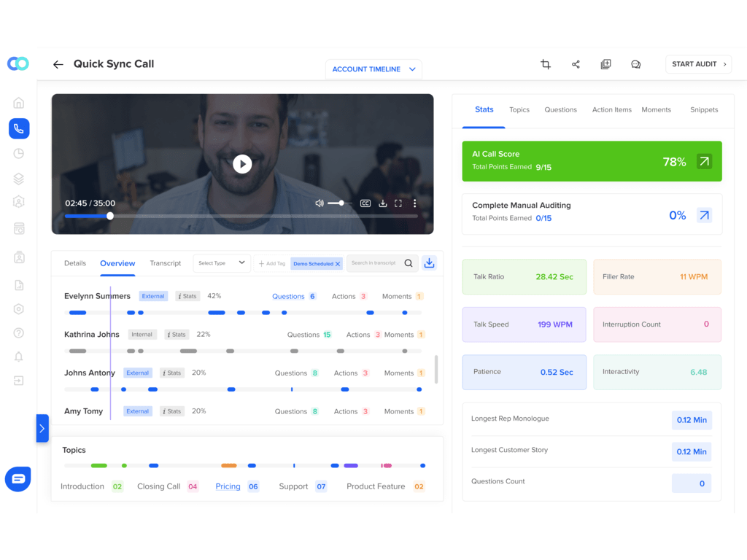Open the Moments tab in the Stats panel
Screen dimensions: 747x560
tap(656, 109)
